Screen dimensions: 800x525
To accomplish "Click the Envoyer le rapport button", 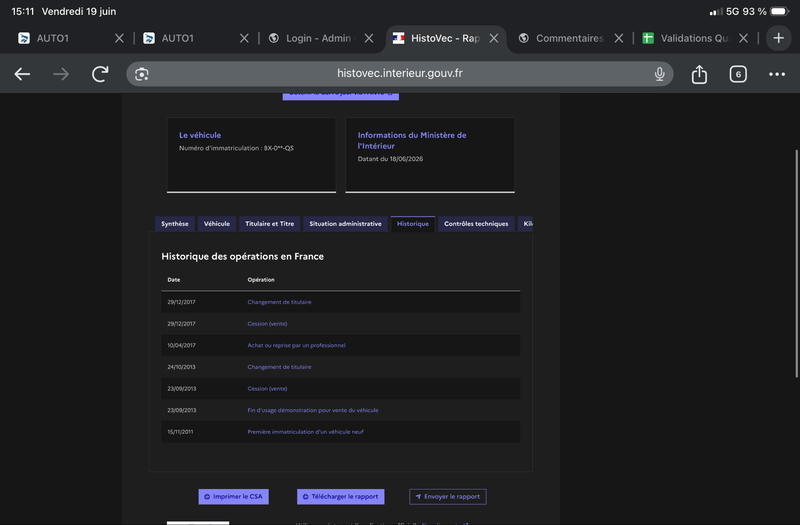I will [447, 496].
